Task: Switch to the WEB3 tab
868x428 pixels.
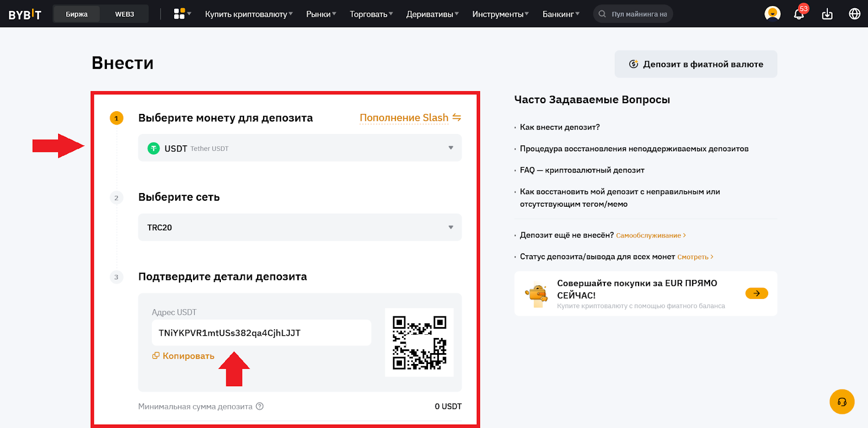Action: 124,14
